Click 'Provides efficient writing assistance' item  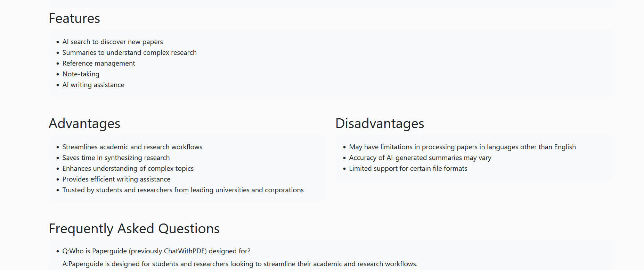click(116, 179)
